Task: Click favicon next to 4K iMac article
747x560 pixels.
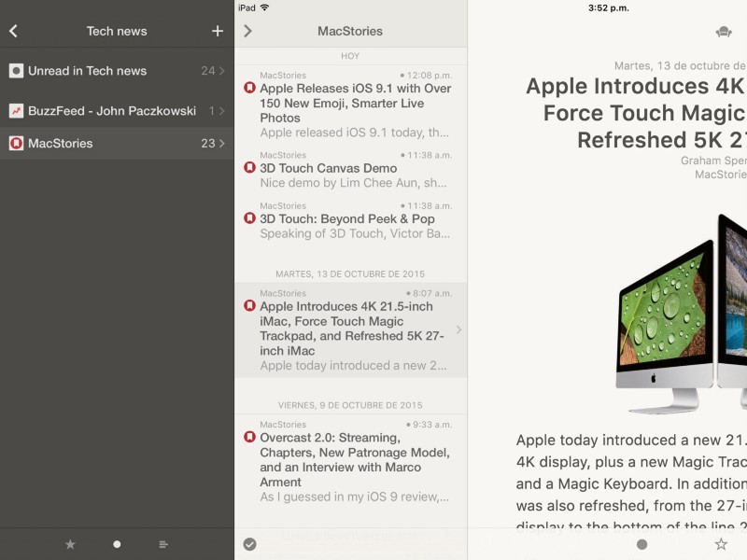Action: coord(249,306)
